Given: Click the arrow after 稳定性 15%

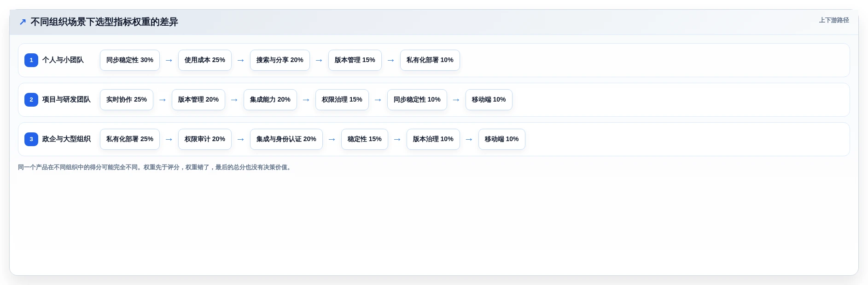Looking at the screenshot, I should coord(397,139).
